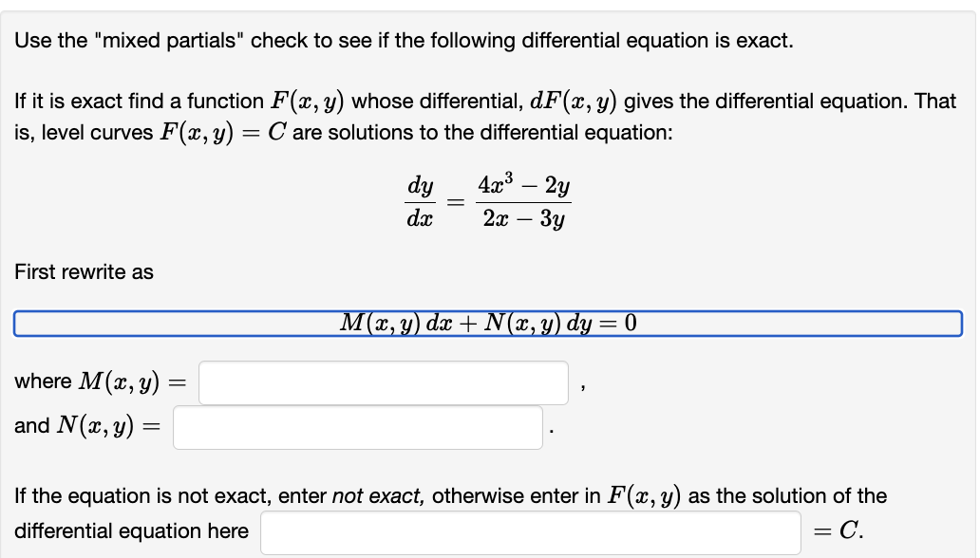Click the italic "not exact" phrase

point(378,496)
